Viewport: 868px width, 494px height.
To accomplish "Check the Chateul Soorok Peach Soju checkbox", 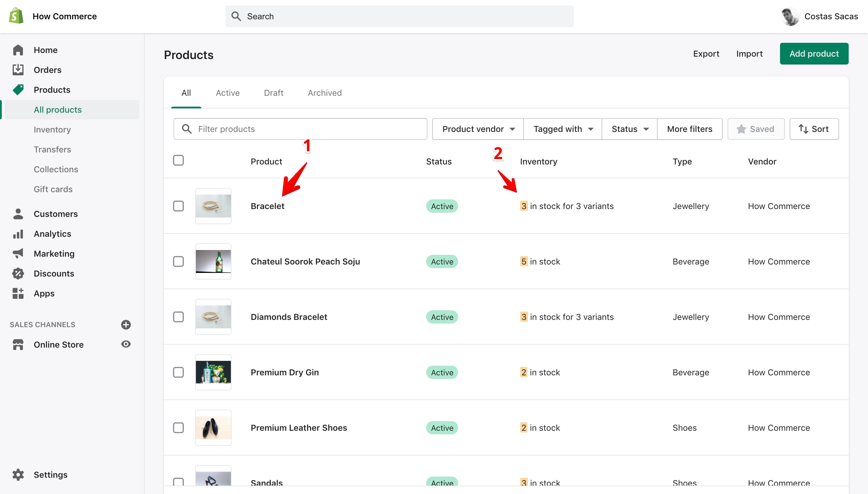I will (178, 261).
